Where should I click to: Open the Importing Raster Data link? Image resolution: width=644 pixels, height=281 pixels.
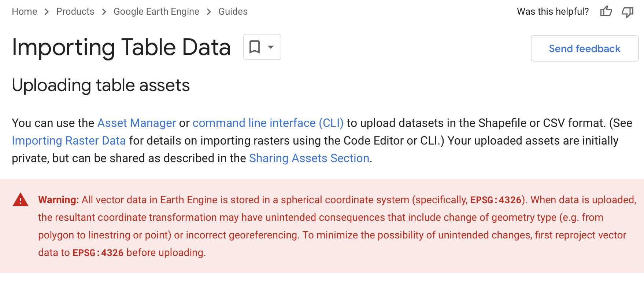pyautogui.click(x=69, y=140)
